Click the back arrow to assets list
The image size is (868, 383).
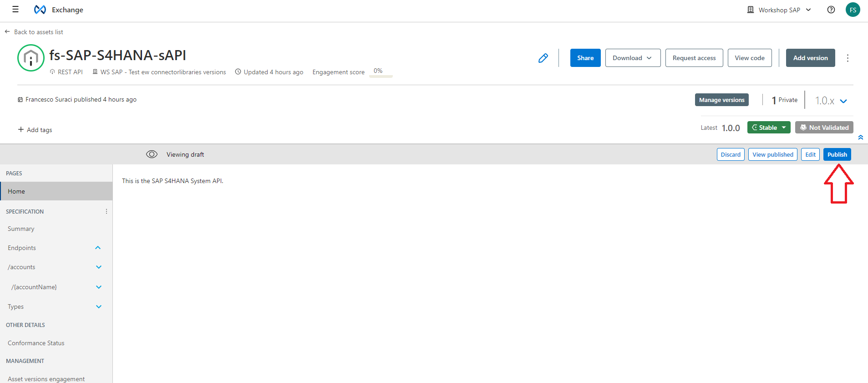coord(7,32)
